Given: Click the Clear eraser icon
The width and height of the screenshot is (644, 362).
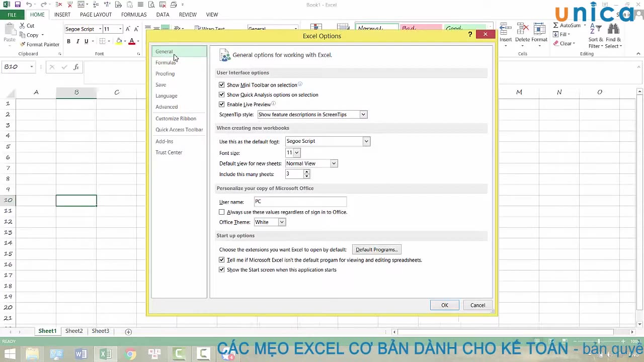Looking at the screenshot, I should pos(555,43).
